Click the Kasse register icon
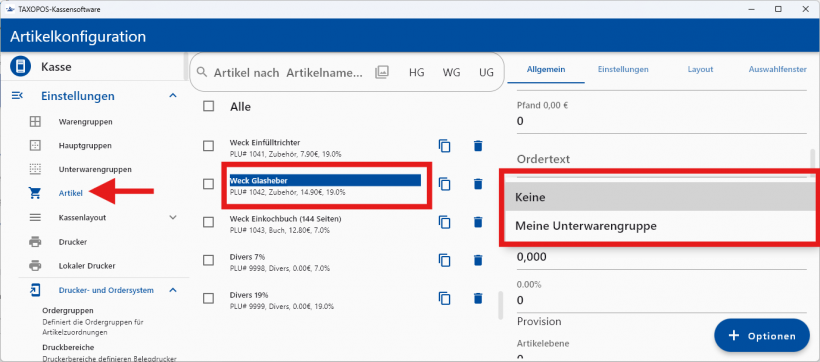This screenshot has height=362, width=820. pyautogui.click(x=20, y=67)
